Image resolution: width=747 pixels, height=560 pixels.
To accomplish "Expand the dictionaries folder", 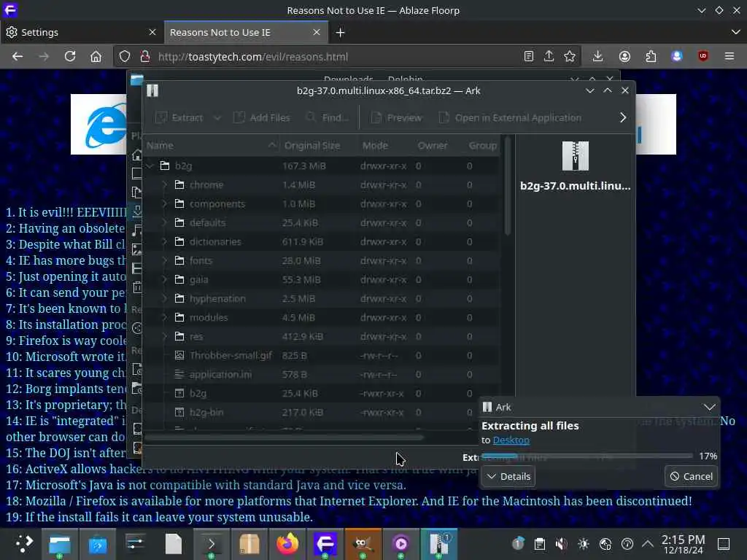I will [165, 242].
